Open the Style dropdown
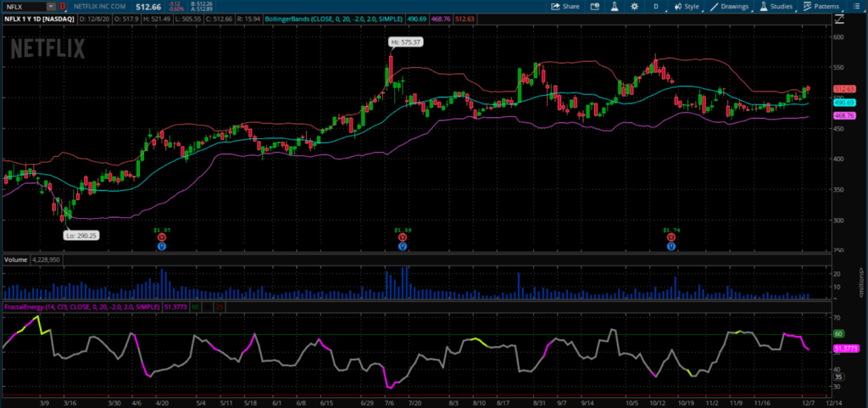Viewport: 868px width, 408px height. [x=687, y=7]
